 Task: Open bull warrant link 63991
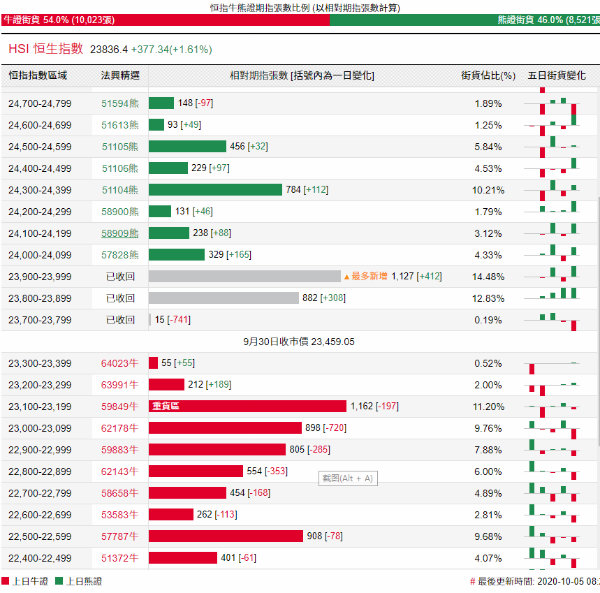point(119,385)
